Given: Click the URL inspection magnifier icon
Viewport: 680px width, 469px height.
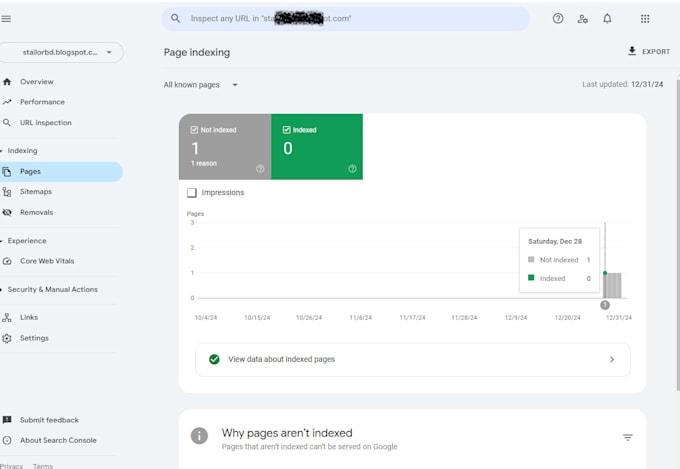Looking at the screenshot, I should coord(7,123).
